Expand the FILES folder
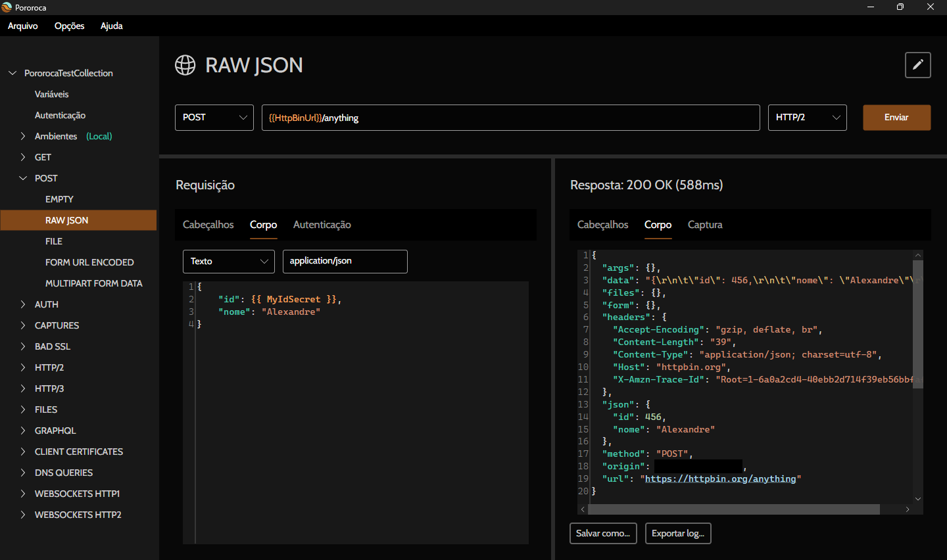The image size is (947, 560). coord(23,409)
